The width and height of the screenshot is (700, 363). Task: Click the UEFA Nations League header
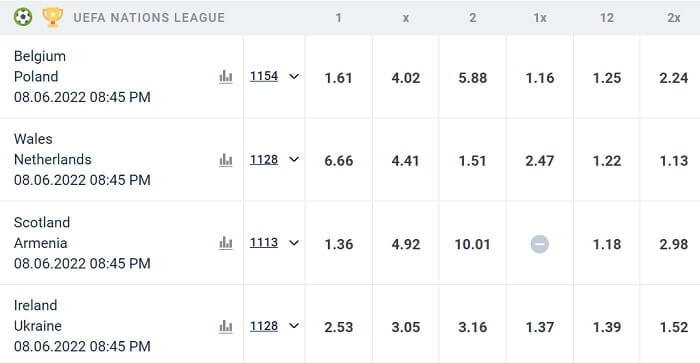click(x=149, y=18)
